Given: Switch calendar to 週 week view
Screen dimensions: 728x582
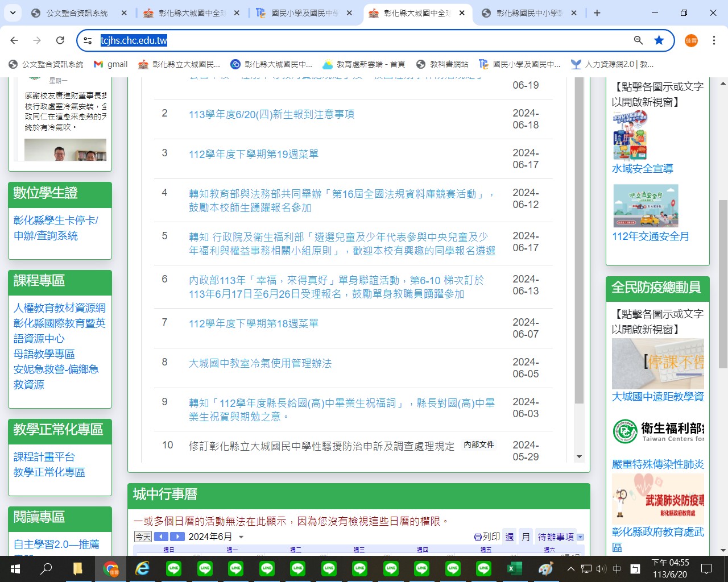Looking at the screenshot, I should coord(510,537).
